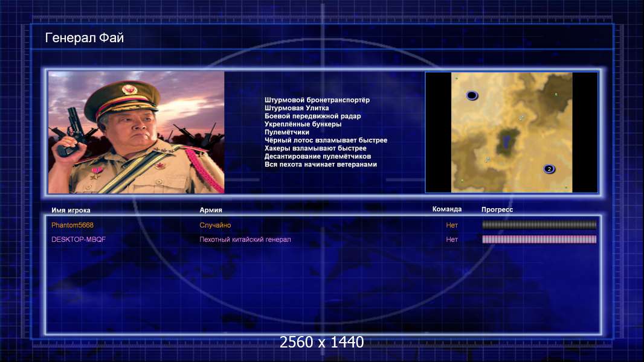This screenshot has width=644, height=362.
Task: Click 'Укреплённые бункеры' line
Action: pos(303,124)
